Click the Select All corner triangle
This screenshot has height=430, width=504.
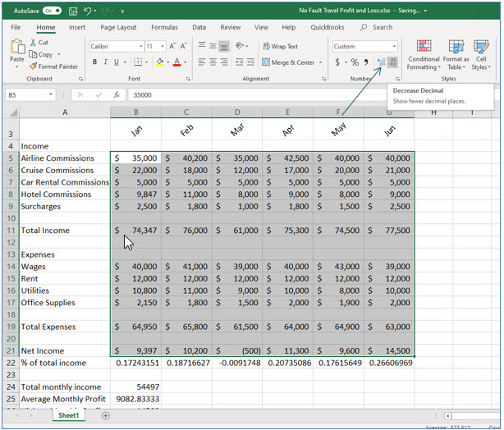click(13, 112)
